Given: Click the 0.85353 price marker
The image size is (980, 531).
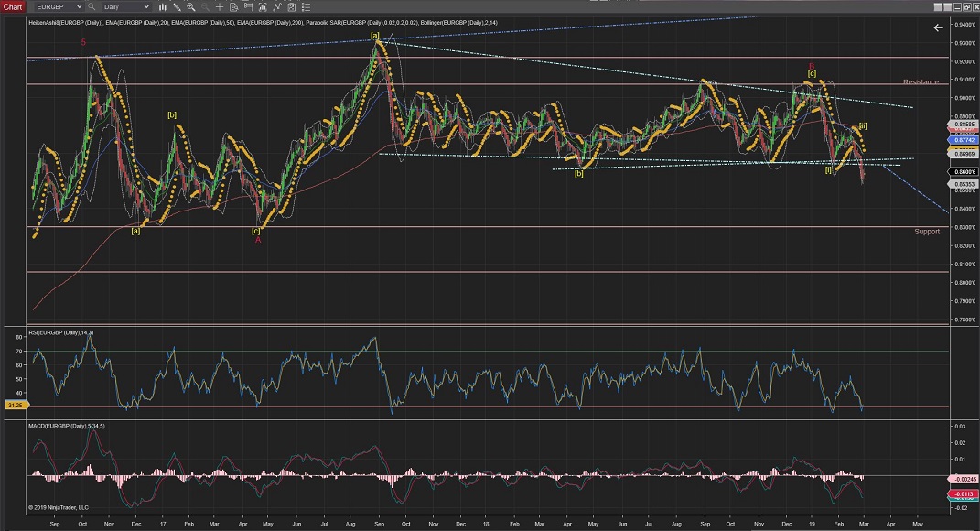Looking at the screenshot, I should click(x=965, y=185).
